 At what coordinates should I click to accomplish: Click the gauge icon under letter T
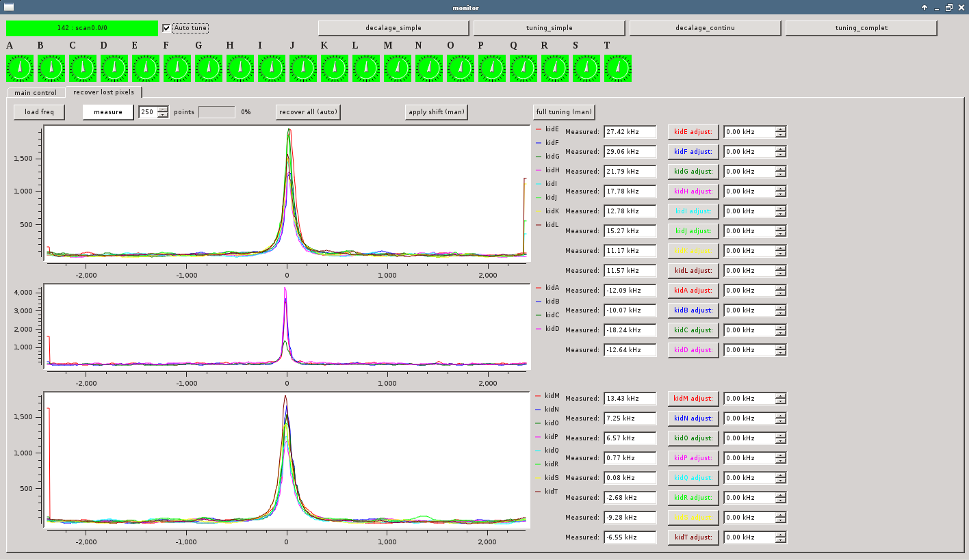coord(618,68)
